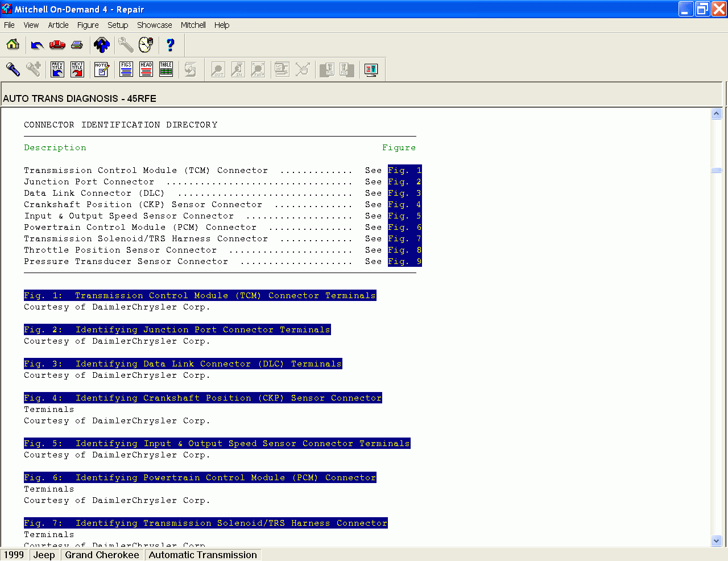Click the vertical scrollbar up arrow

coord(717,114)
